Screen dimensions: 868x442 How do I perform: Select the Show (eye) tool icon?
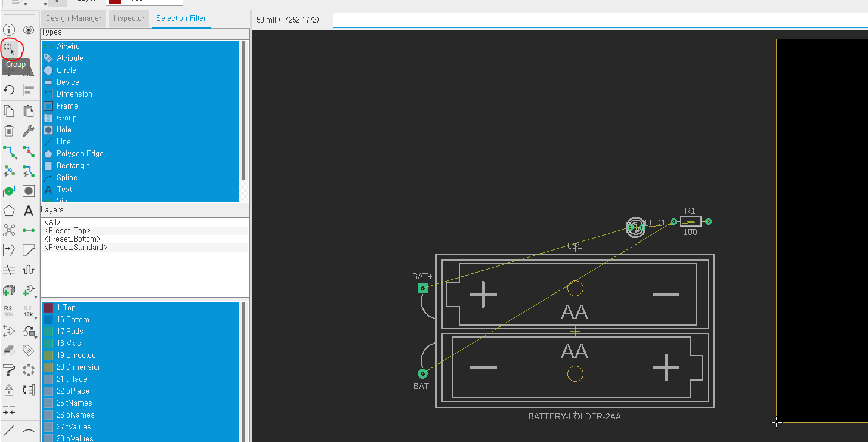point(29,30)
